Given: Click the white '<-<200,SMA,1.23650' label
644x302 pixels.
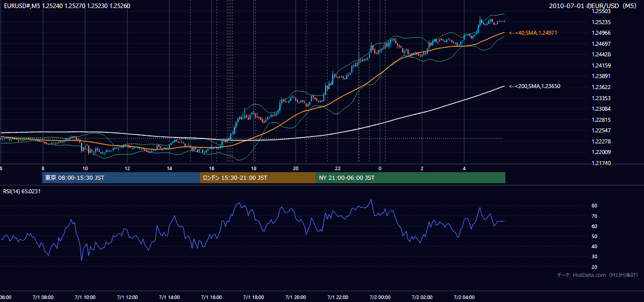Looking at the screenshot, I should [x=534, y=86].
